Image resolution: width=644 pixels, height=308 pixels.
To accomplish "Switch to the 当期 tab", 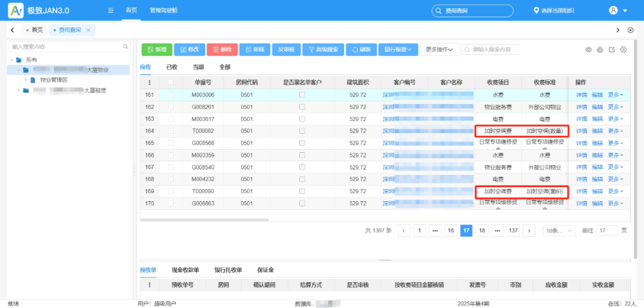I will point(199,67).
